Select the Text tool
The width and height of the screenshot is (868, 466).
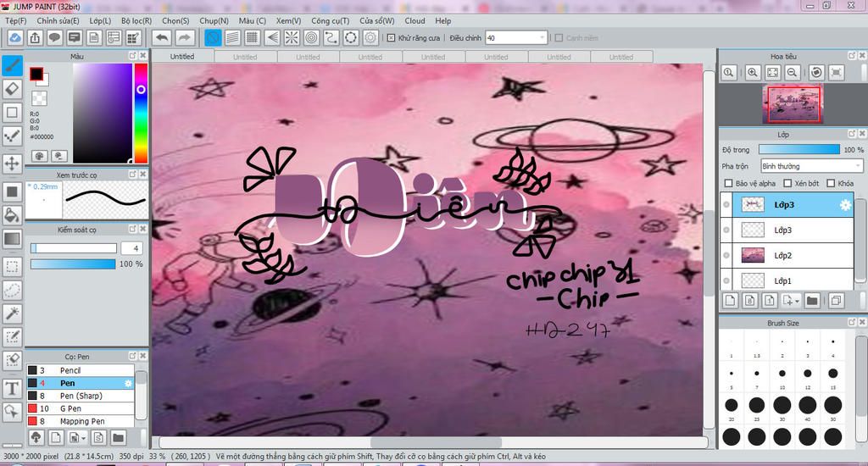pos(12,389)
